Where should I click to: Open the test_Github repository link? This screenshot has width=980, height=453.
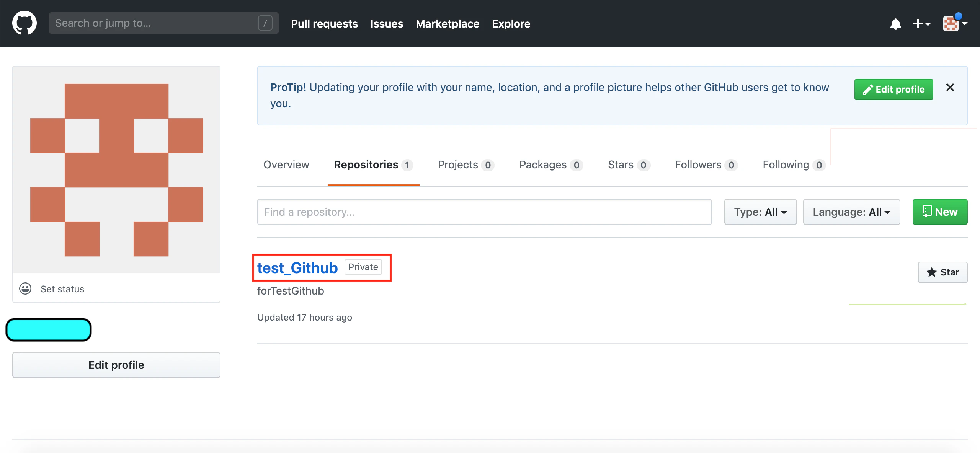point(297,268)
